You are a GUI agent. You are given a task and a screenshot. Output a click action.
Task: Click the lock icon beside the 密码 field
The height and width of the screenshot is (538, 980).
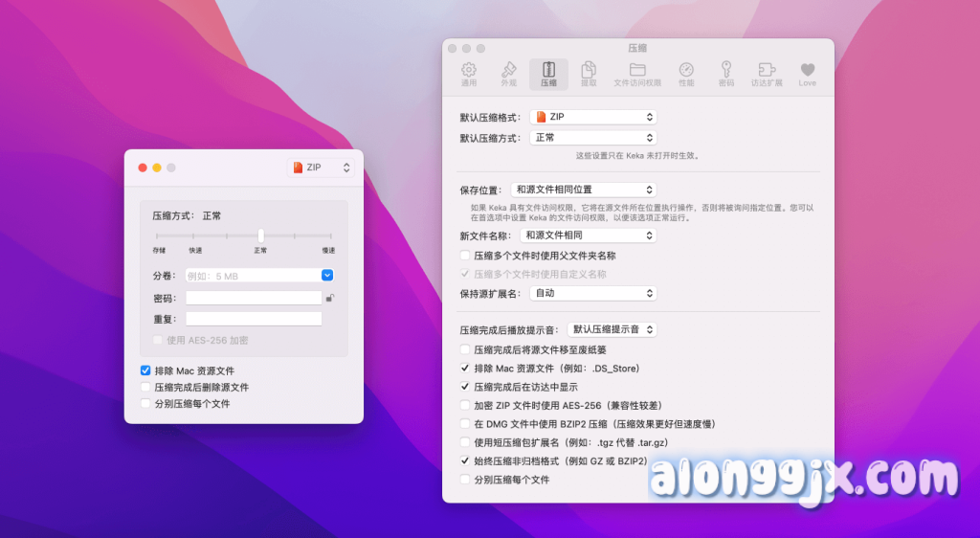click(x=329, y=298)
